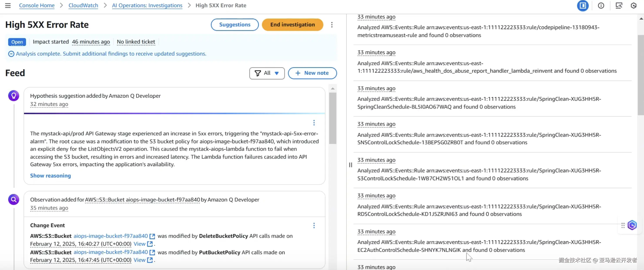Open external link icon next to DeleteBucketPolicy bucket
The width and height of the screenshot is (644, 270).
pos(152,236)
